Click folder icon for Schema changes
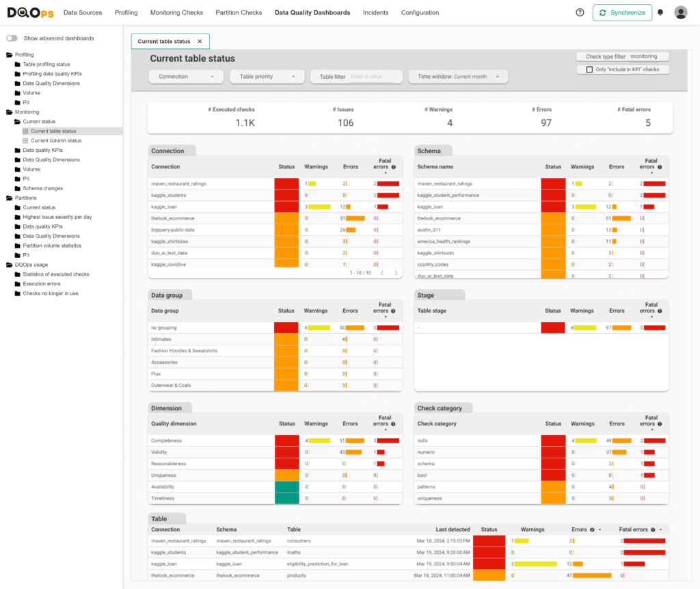Screen dimensions: 700x589 (x=17, y=189)
